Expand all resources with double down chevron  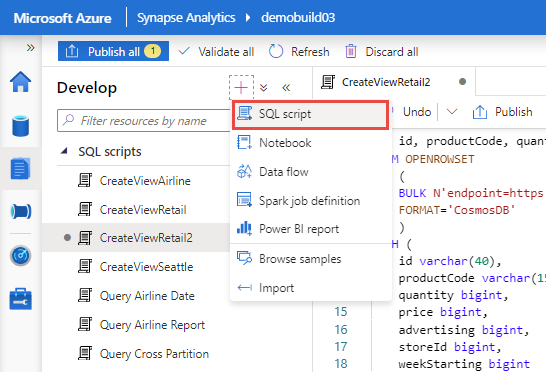(x=264, y=87)
